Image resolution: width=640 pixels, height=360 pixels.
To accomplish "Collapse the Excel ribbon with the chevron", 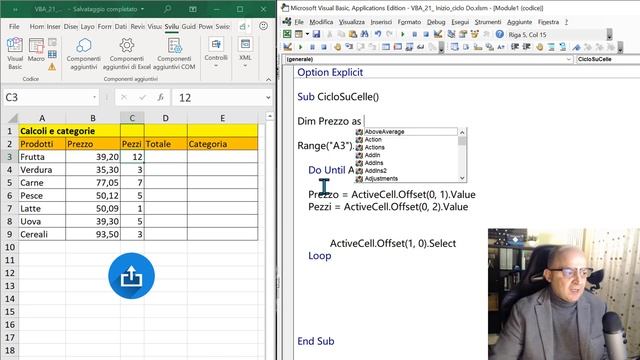I will click(x=269, y=79).
